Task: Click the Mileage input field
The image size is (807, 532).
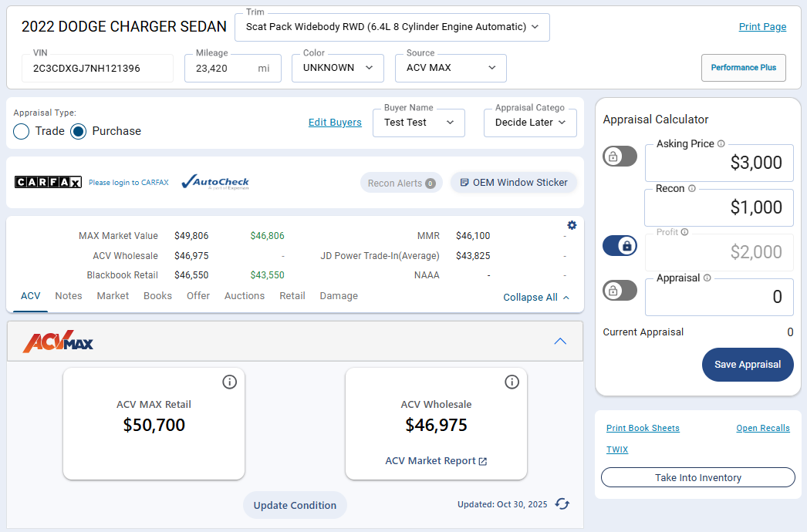Action: (233, 69)
